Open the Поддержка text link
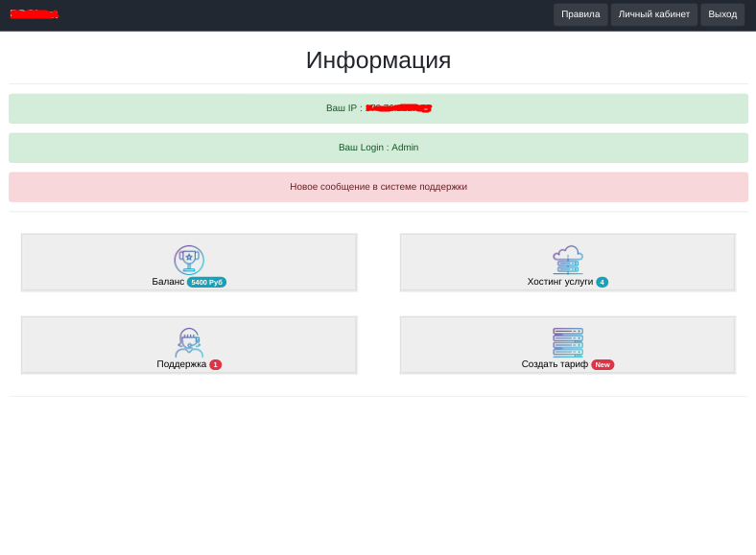 pos(181,364)
